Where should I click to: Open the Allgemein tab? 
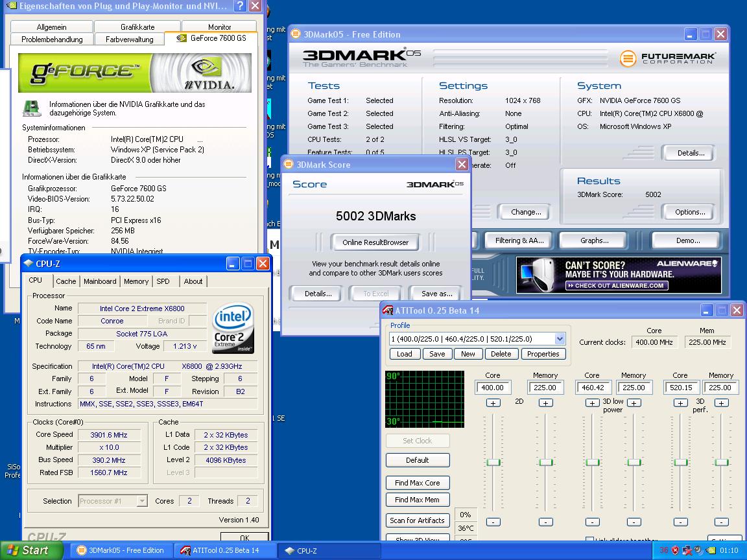51,27
